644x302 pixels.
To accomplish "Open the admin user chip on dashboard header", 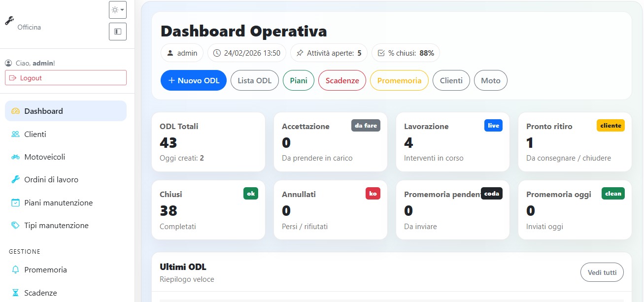I will [182, 53].
